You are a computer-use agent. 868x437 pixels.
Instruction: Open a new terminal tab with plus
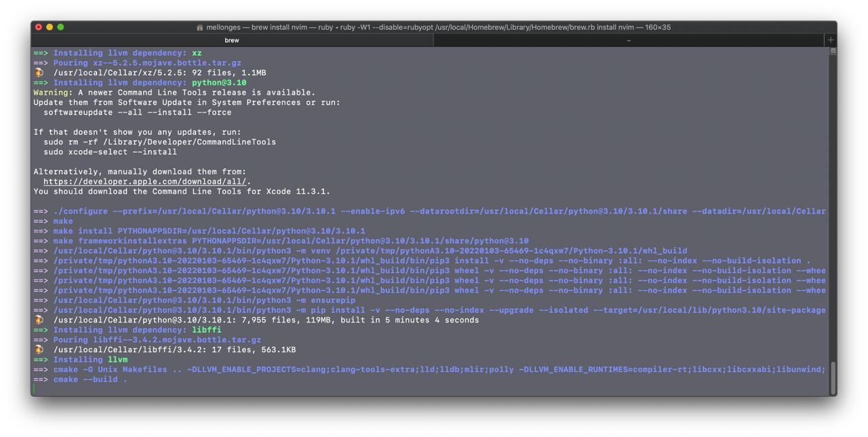[x=830, y=40]
